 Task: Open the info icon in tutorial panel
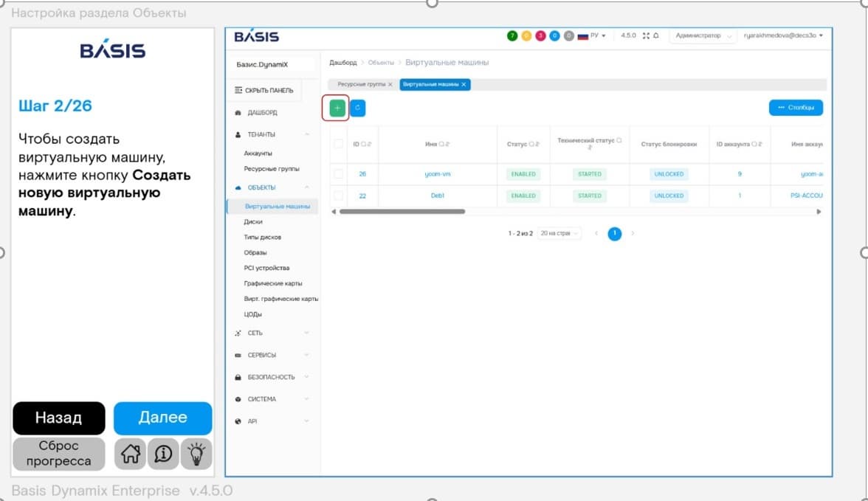[x=163, y=454]
